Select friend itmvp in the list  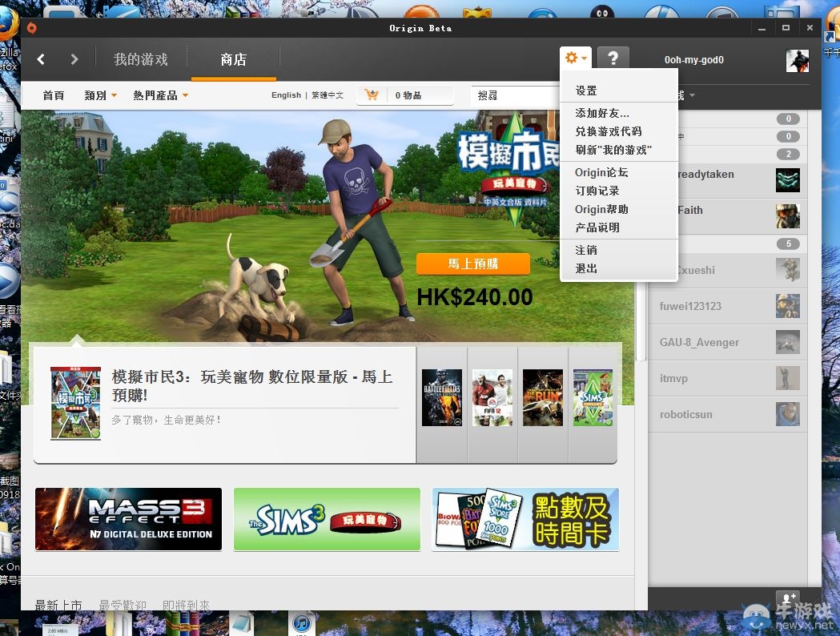point(727,378)
